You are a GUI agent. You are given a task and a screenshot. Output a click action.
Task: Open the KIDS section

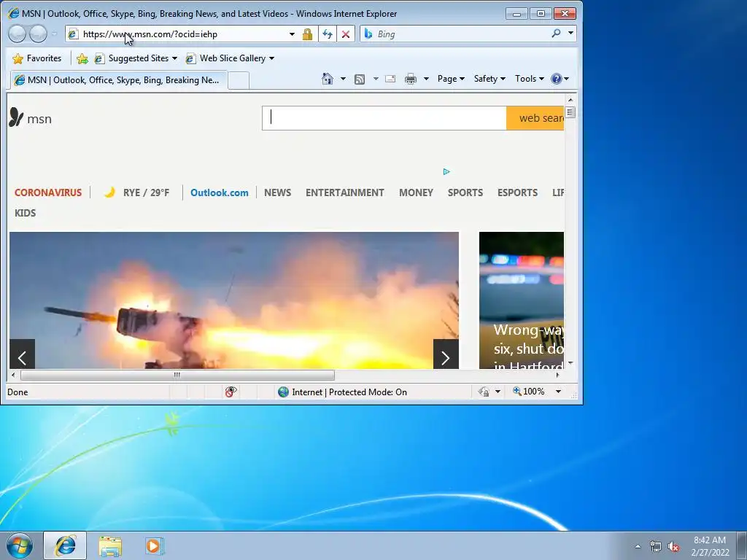(26, 214)
